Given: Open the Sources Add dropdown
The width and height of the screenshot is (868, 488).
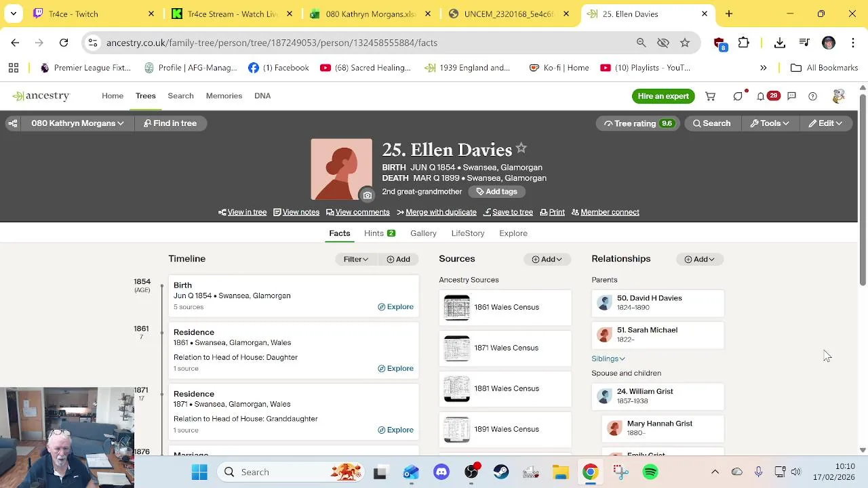Looking at the screenshot, I should click(547, 260).
